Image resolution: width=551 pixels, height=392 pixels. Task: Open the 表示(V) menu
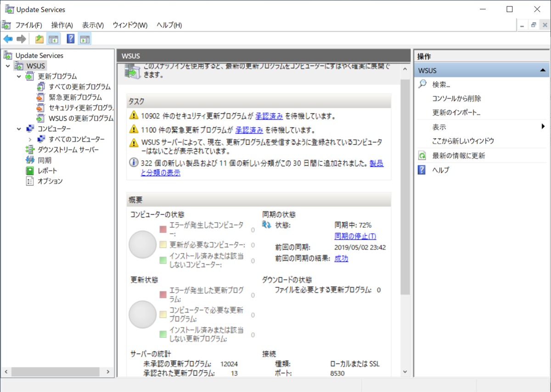click(93, 25)
